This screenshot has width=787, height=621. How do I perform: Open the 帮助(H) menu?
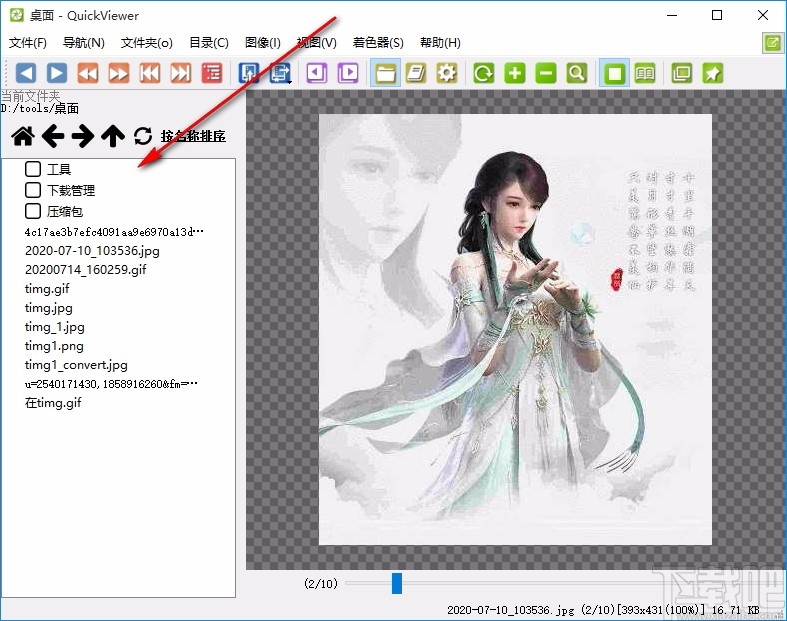tap(440, 43)
